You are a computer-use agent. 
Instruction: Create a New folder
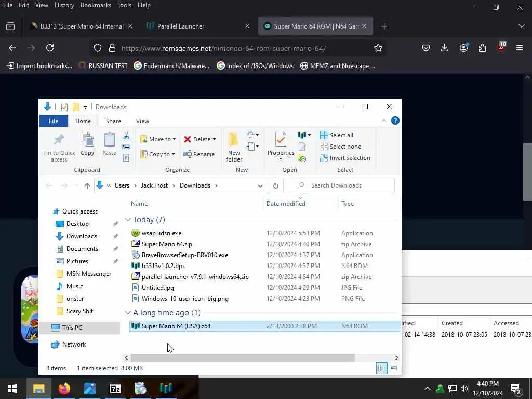point(234,147)
